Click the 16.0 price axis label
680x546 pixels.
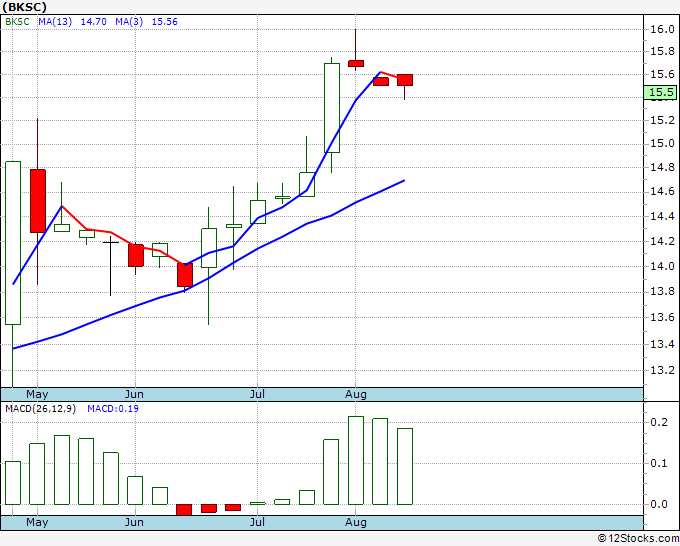click(x=662, y=29)
